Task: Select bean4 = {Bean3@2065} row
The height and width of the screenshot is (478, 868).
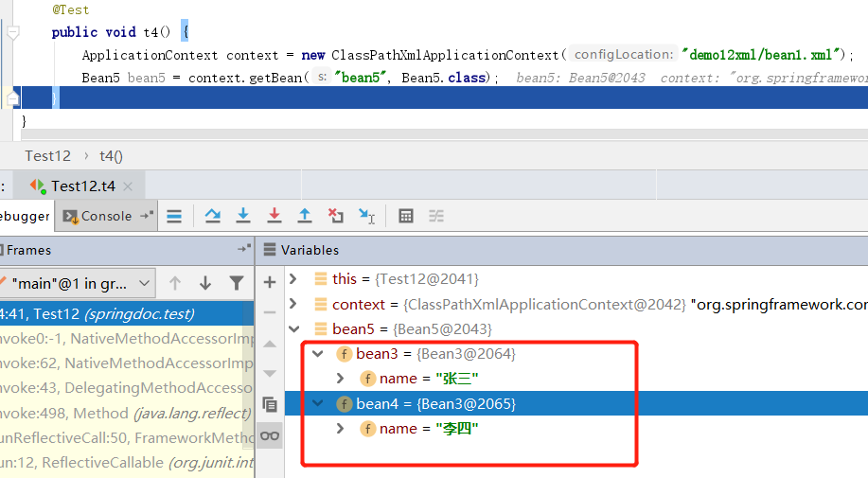Action: pos(576,403)
